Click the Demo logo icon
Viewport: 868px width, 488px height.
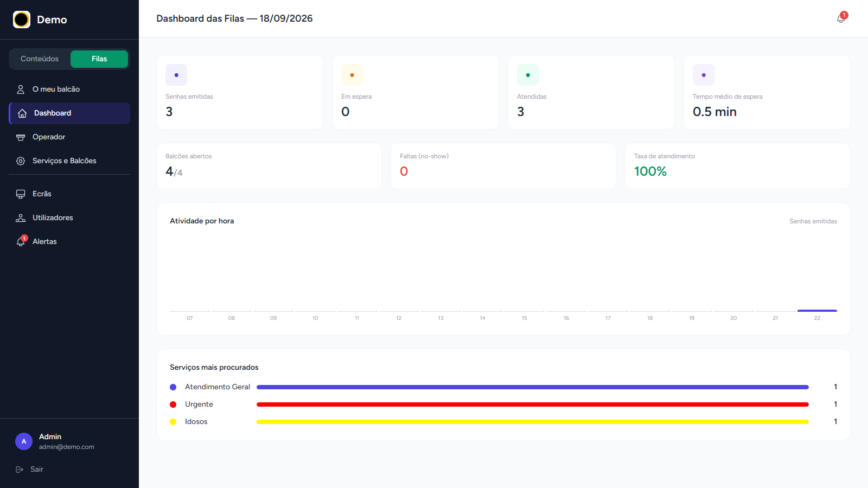point(22,20)
